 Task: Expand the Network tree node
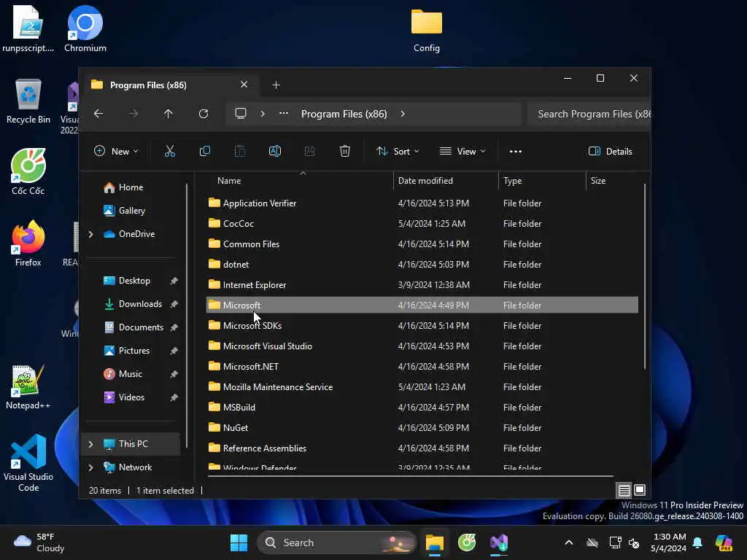90,467
